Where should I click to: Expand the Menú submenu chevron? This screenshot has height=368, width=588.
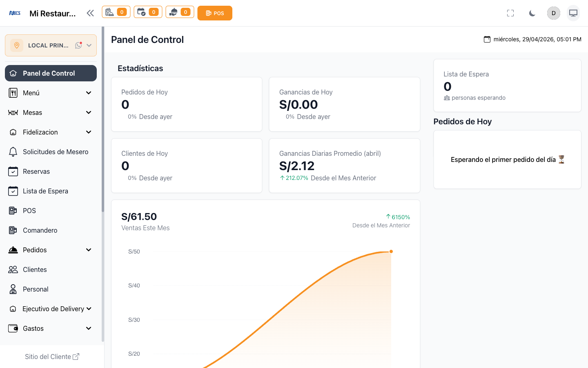coord(89,93)
